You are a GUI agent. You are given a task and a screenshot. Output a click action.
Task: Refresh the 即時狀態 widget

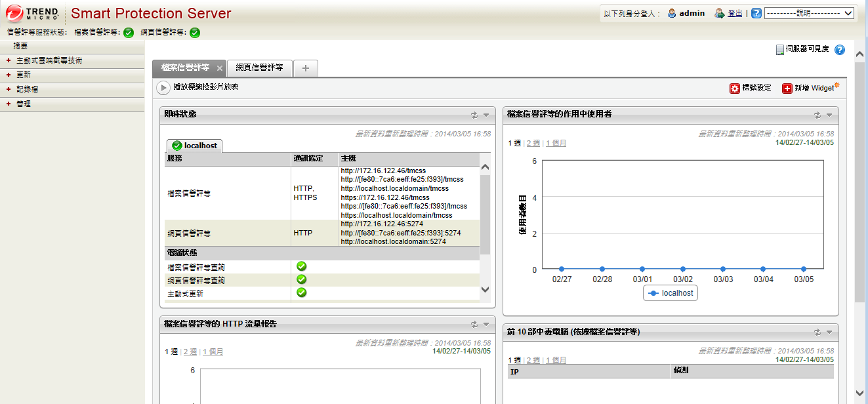[x=474, y=115]
